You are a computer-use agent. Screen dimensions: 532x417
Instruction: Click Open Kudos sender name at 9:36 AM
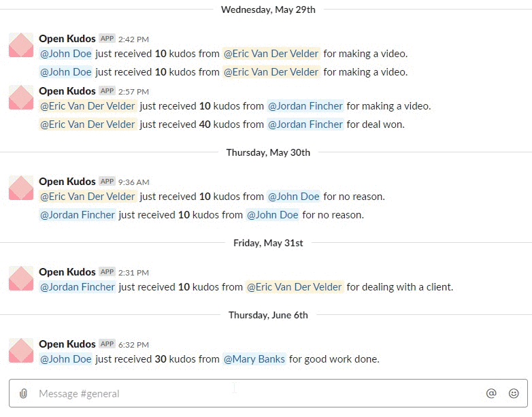point(67,182)
